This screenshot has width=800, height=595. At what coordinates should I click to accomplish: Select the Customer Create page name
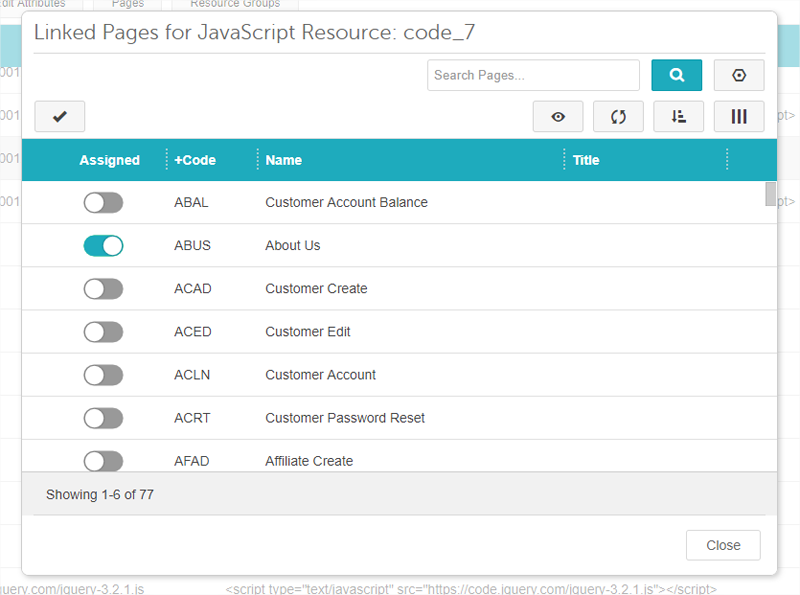click(316, 289)
